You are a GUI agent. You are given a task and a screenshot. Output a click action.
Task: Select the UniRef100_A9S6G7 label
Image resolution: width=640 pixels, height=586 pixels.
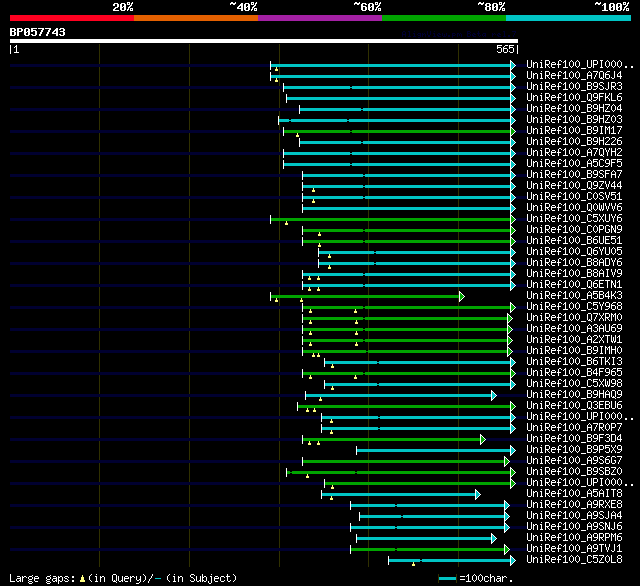coord(574,461)
